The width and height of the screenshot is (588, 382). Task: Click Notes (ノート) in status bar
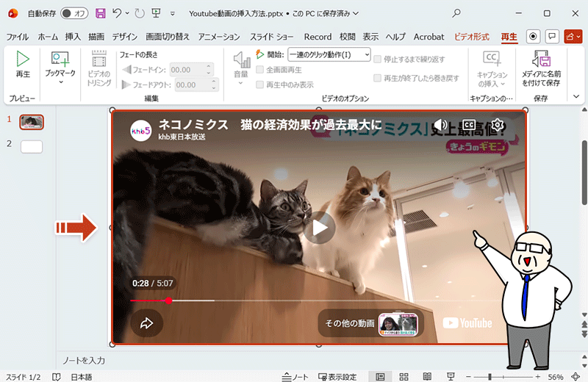point(295,377)
